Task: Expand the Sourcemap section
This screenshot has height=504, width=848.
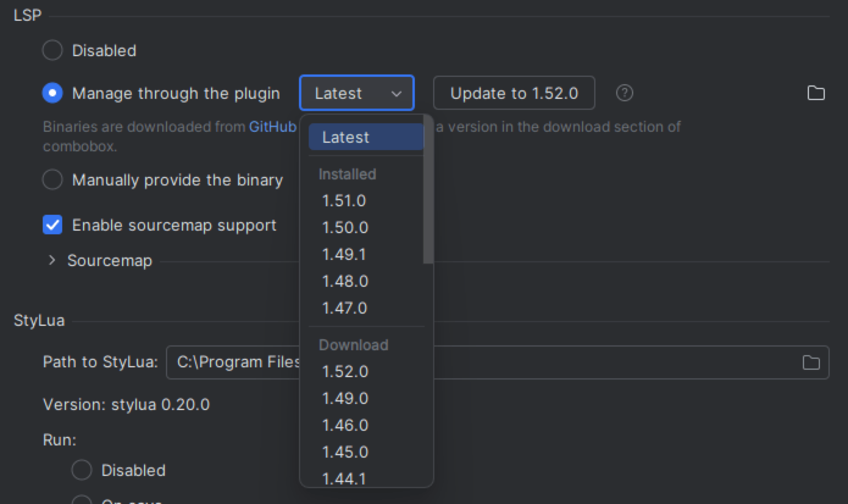Action: [x=52, y=261]
